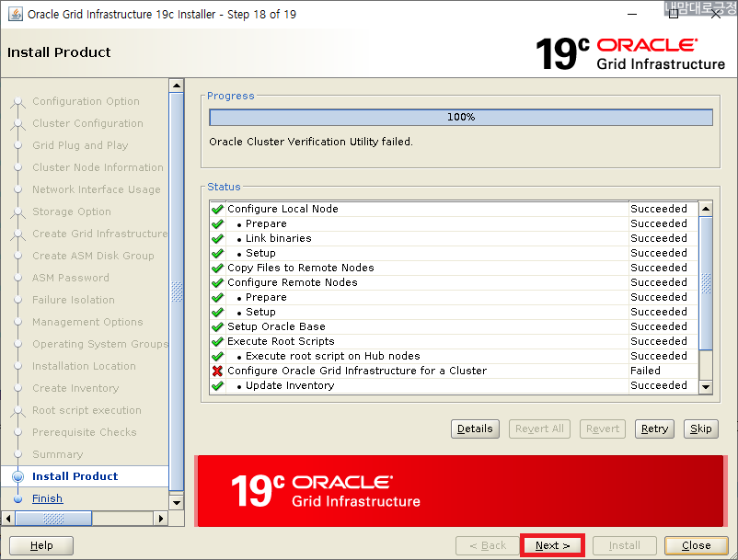Click the Next button
Viewport: 738px width, 560px height.
coord(552,545)
